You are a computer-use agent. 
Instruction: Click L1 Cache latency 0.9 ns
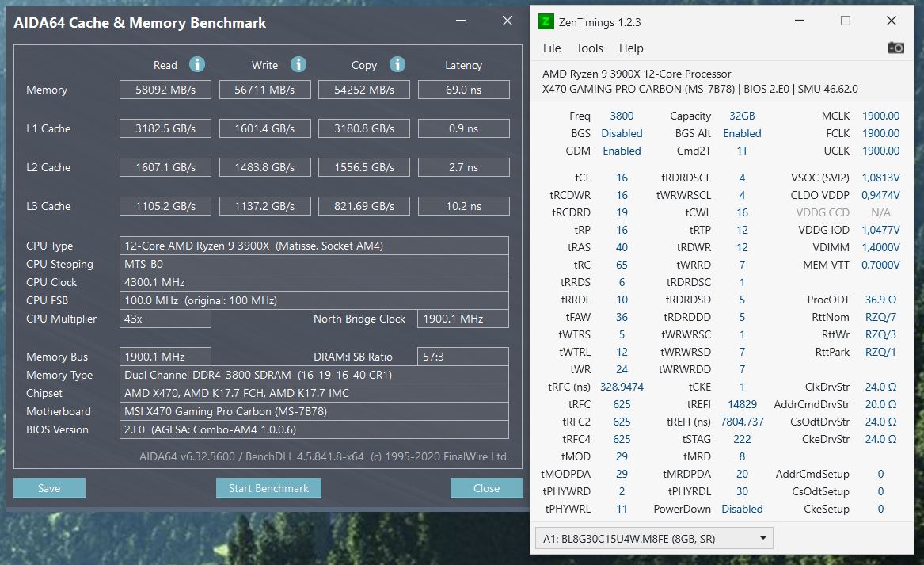point(464,128)
